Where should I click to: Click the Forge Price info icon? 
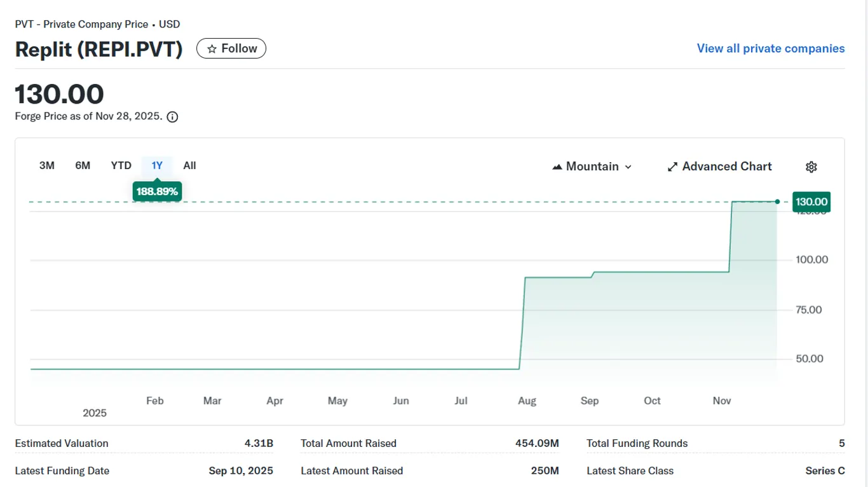172,117
